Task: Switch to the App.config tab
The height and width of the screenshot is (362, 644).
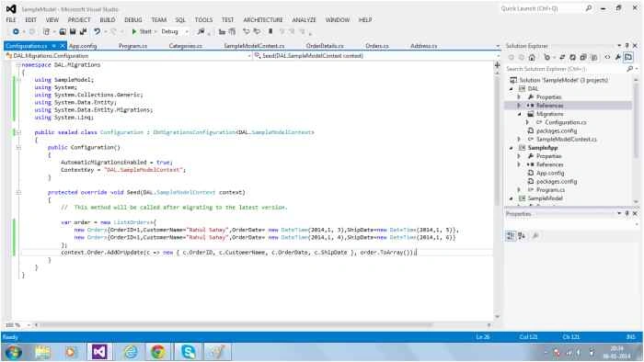Action: 83,46
